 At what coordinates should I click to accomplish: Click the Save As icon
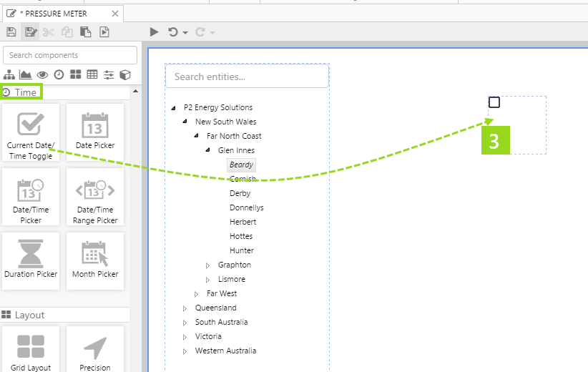(x=30, y=32)
